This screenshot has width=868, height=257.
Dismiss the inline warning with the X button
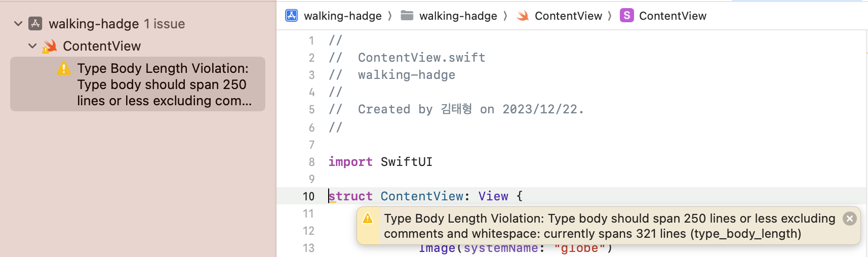[x=850, y=219]
